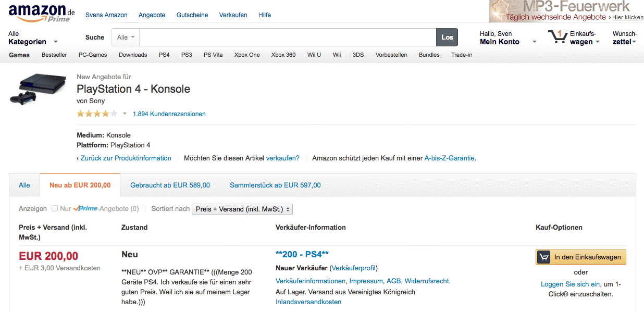Expand the Alle Kategorien dropdown
Image resolution: width=644 pixels, height=312 pixels.
(33, 38)
